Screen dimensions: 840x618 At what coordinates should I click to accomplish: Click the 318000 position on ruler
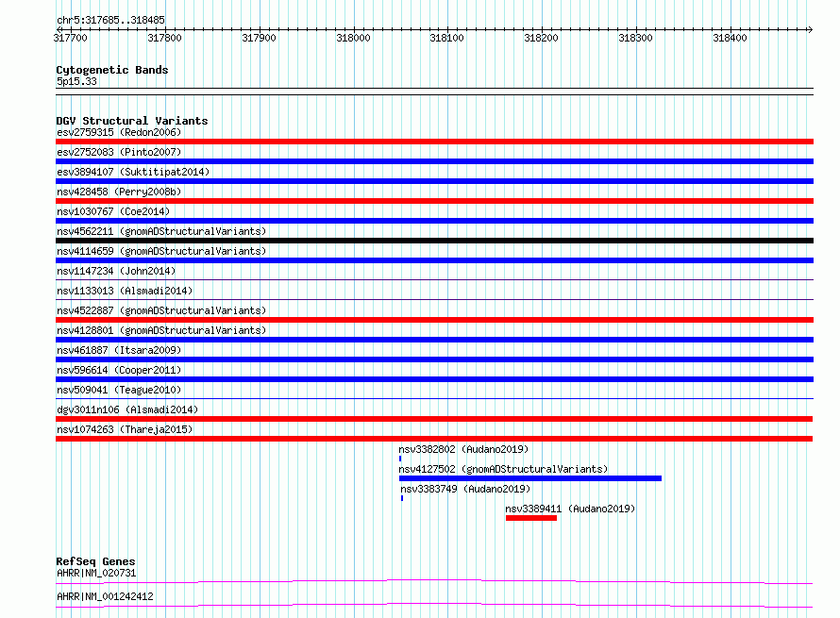point(353,38)
